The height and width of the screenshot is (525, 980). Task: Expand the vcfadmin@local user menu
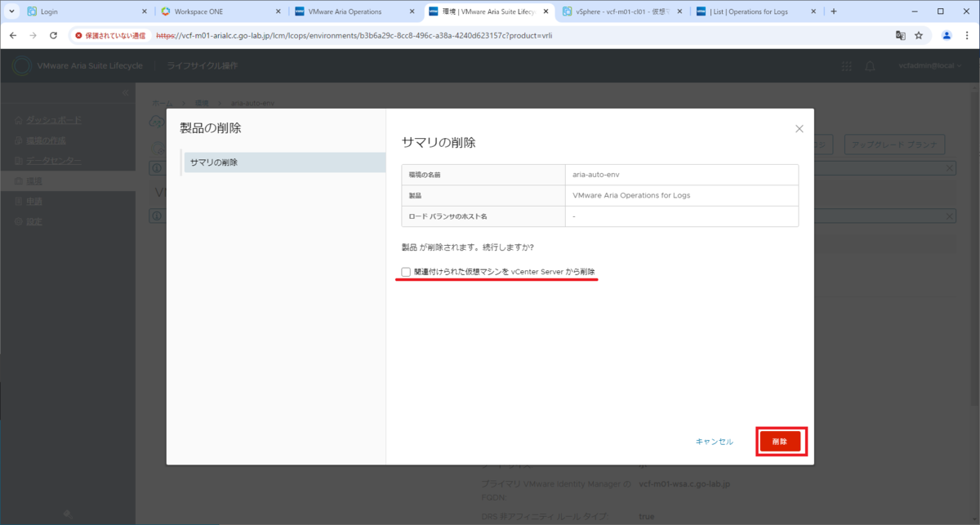(x=930, y=65)
